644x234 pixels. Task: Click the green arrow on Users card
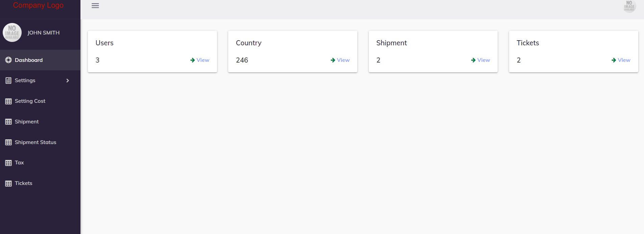tap(192, 60)
